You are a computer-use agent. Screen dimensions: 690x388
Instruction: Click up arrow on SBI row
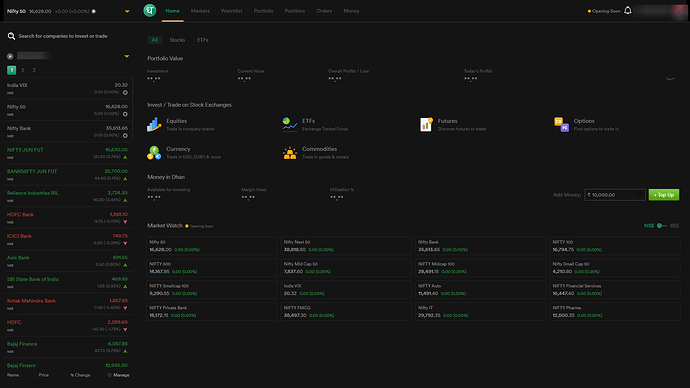pos(125,286)
